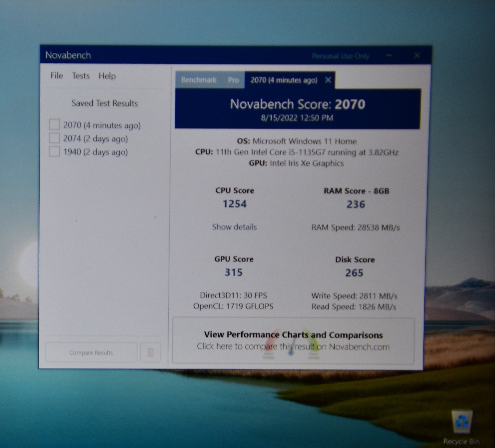
Task: Close the Novabench window
Action: coord(417,56)
